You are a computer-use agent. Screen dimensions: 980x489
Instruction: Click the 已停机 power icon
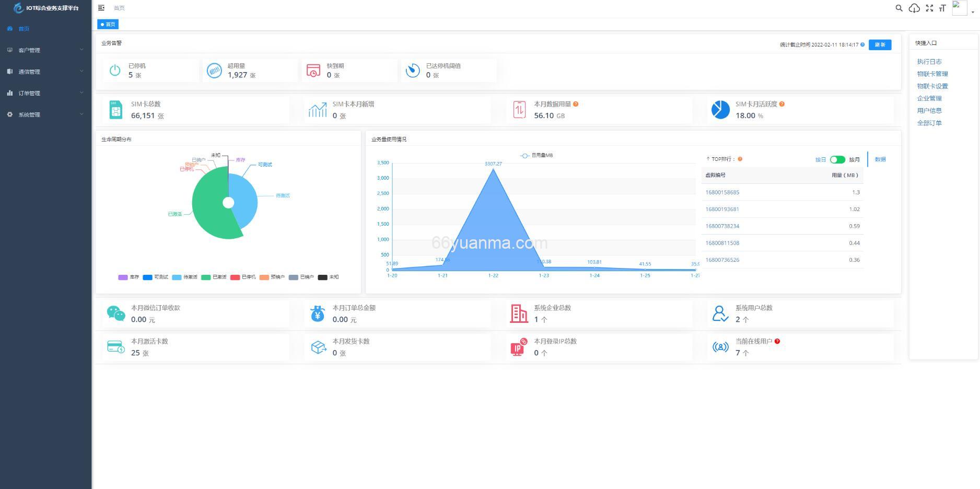point(115,71)
